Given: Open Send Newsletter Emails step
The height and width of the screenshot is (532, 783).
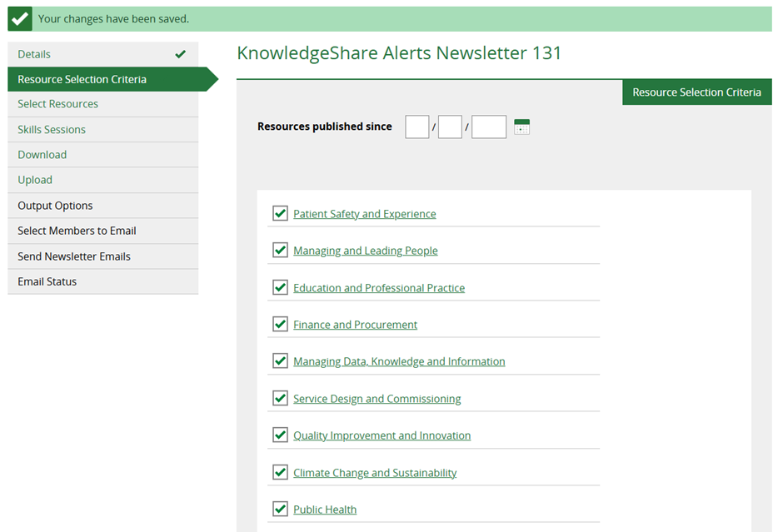Looking at the screenshot, I should pos(102,256).
